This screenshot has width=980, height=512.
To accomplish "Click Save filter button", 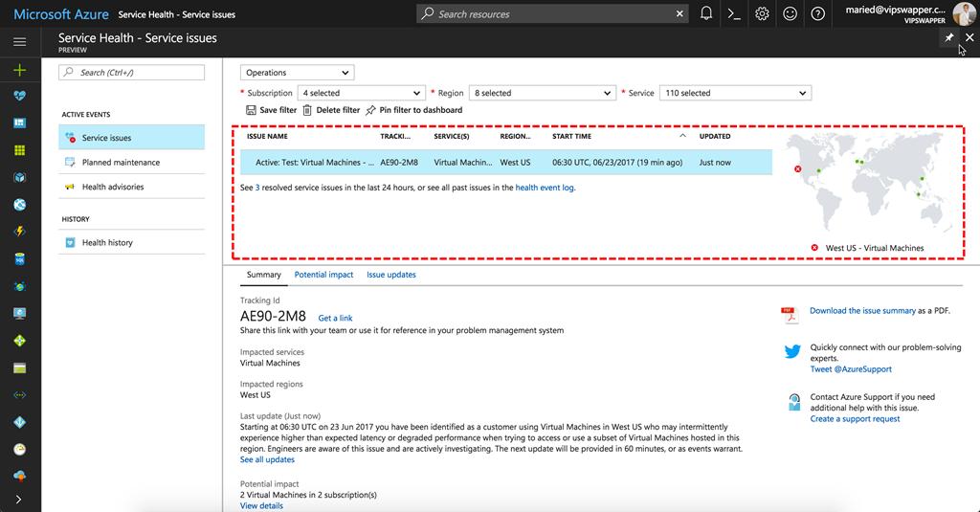I will pyautogui.click(x=271, y=110).
